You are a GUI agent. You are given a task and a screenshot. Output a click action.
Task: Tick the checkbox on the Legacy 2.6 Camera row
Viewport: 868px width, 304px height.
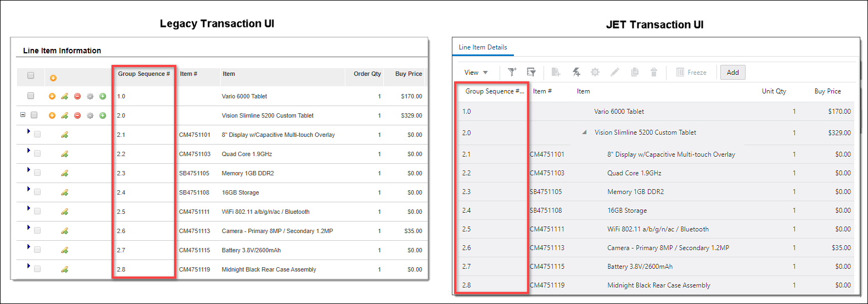[x=37, y=230]
